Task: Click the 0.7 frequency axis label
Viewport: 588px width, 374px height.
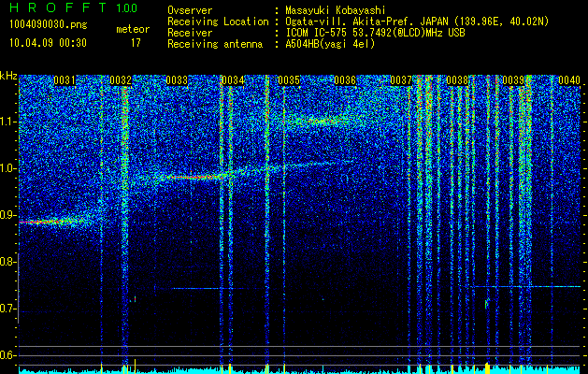Action: pyautogui.click(x=8, y=309)
